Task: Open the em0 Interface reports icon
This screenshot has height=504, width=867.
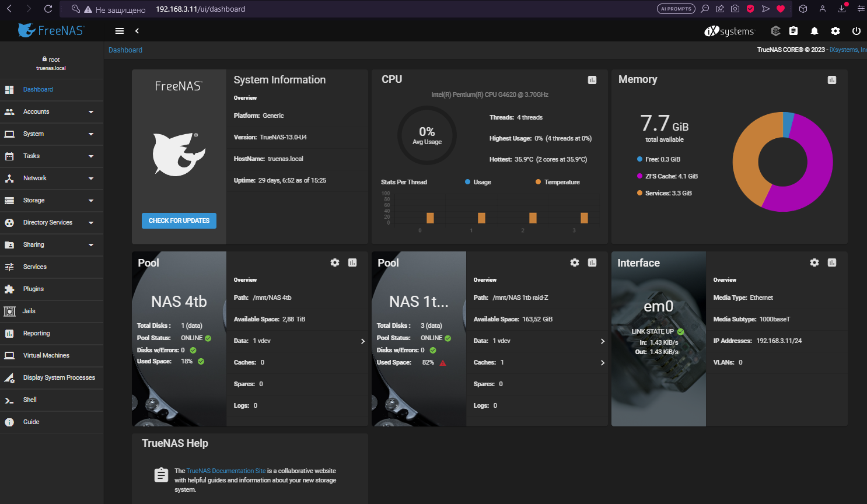Action: (x=832, y=262)
